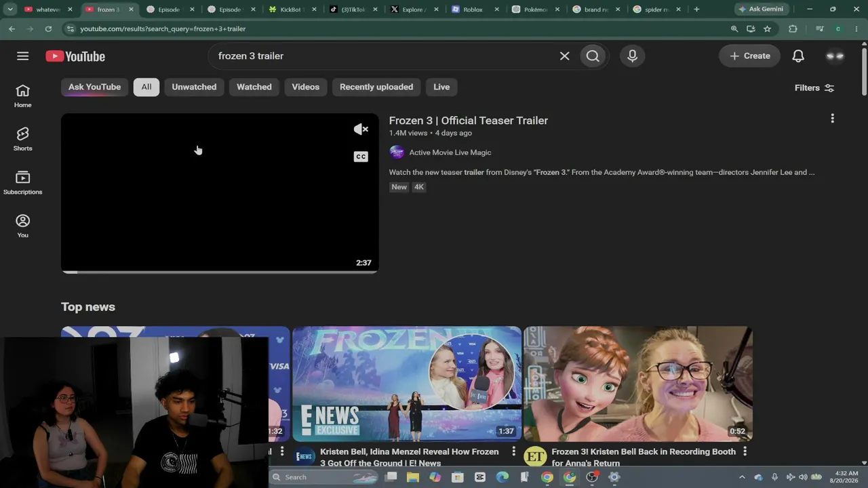Open the Anna recording booth thumbnail
Viewport: 868px width, 488px height.
click(x=638, y=384)
